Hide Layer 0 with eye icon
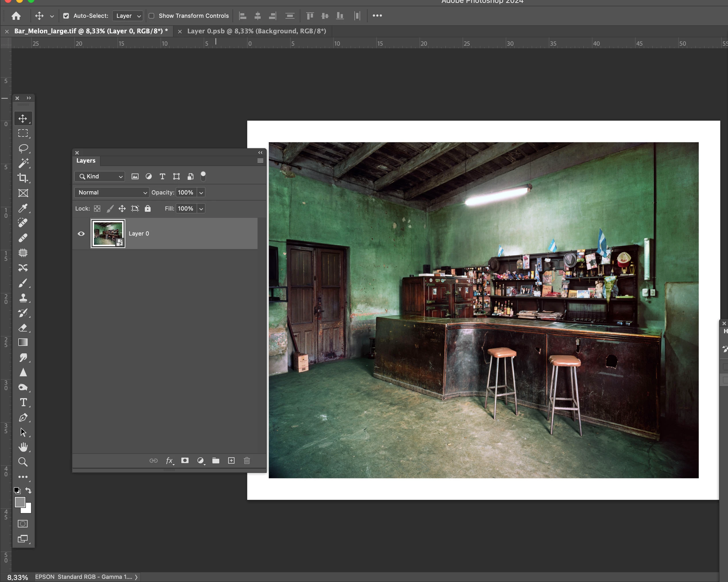This screenshot has width=728, height=582. click(81, 234)
